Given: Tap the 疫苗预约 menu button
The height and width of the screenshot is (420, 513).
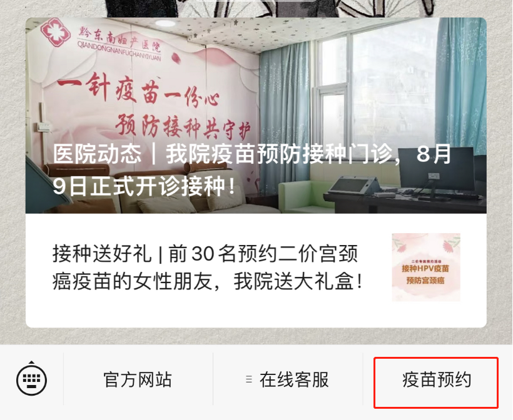Looking at the screenshot, I should click(x=437, y=380).
